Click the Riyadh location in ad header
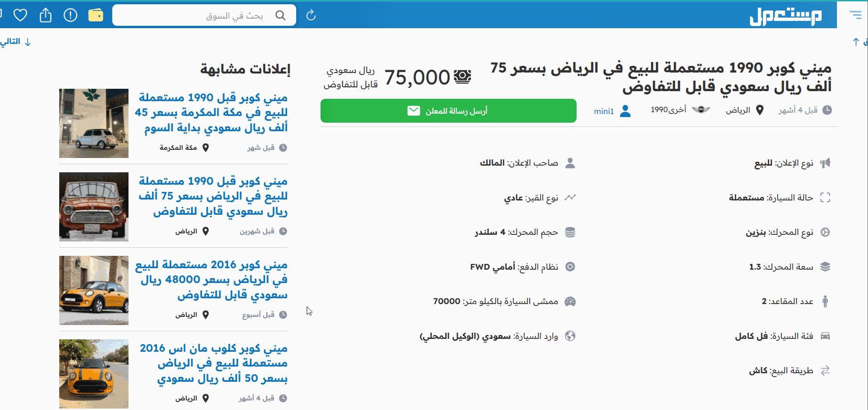 point(739,110)
